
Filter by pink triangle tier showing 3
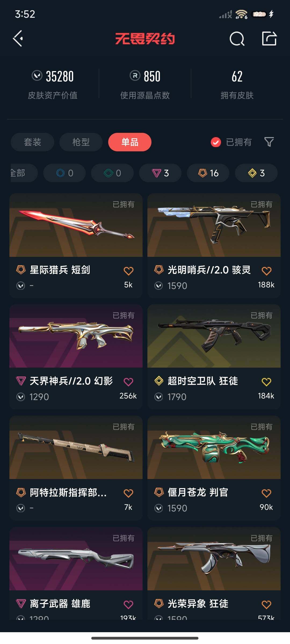coord(160,173)
